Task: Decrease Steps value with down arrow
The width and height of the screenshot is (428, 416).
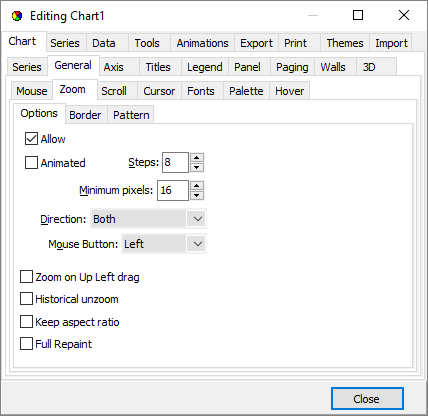Action: point(197,167)
